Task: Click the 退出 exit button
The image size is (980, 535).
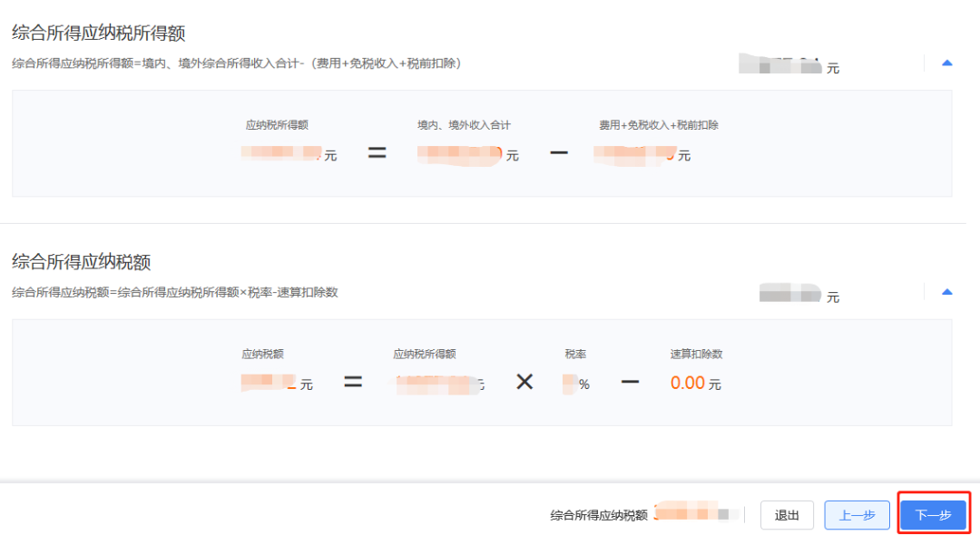Action: [787, 515]
